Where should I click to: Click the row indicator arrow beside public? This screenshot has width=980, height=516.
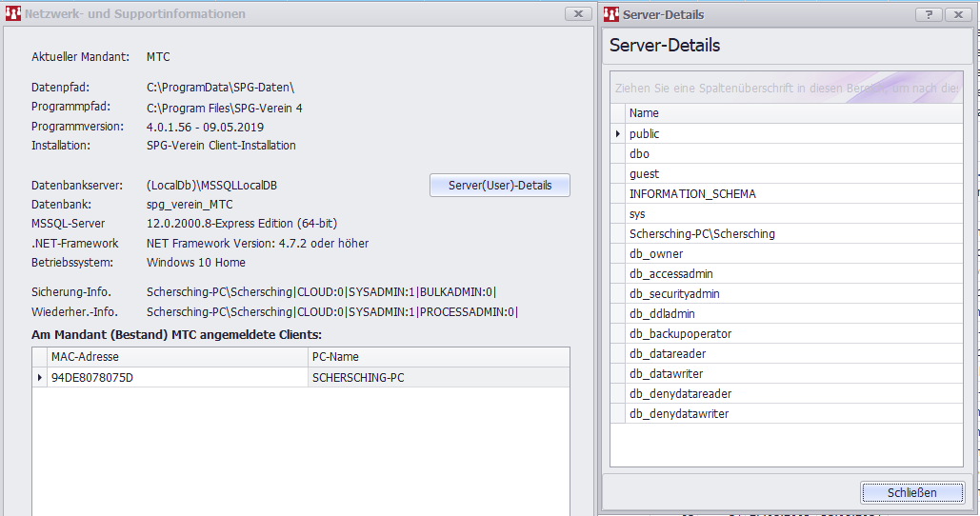tap(618, 134)
